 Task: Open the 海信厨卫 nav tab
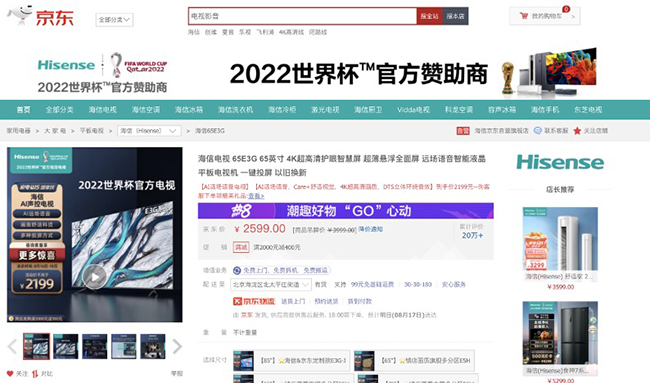(x=368, y=110)
